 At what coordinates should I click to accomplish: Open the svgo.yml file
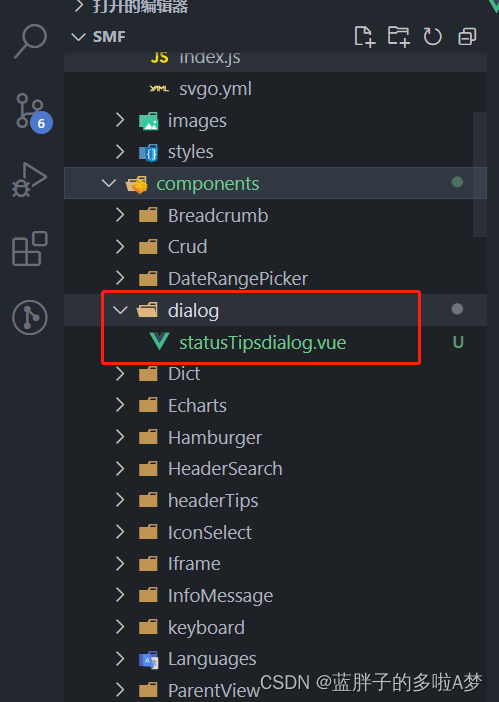[215, 89]
